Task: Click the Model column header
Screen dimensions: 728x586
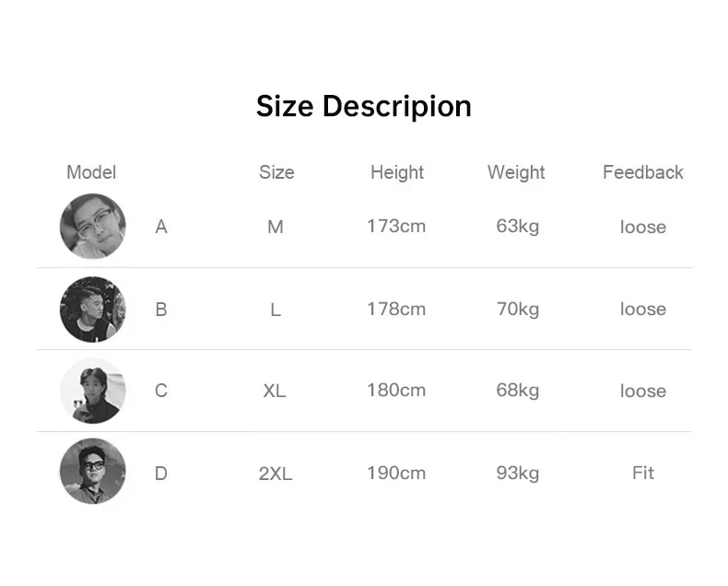Action: pos(91,172)
